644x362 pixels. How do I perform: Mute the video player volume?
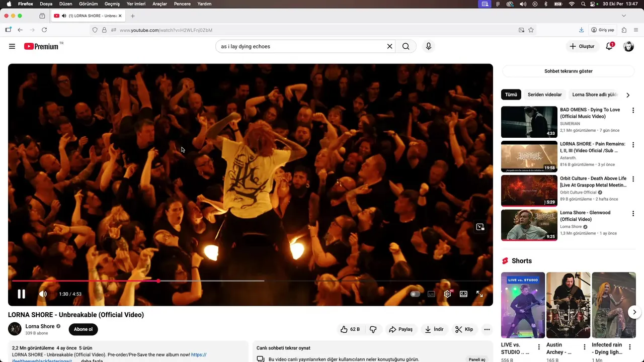pos(43,294)
